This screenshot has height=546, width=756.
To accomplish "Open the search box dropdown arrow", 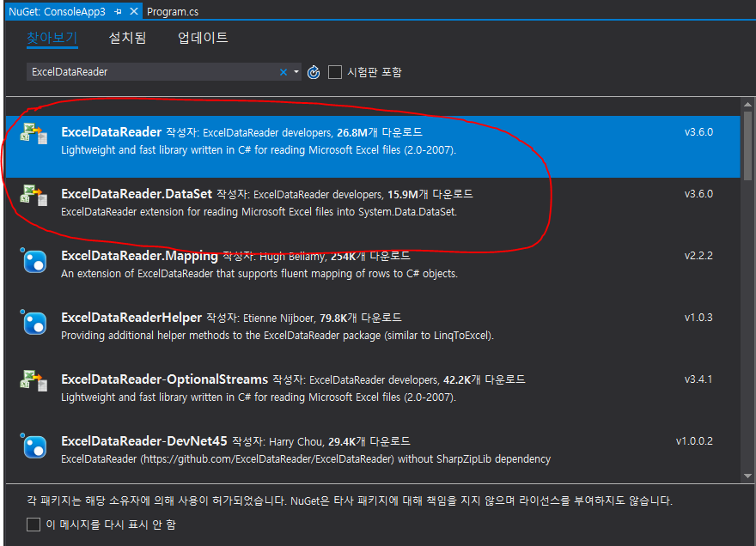I will pyautogui.click(x=296, y=72).
